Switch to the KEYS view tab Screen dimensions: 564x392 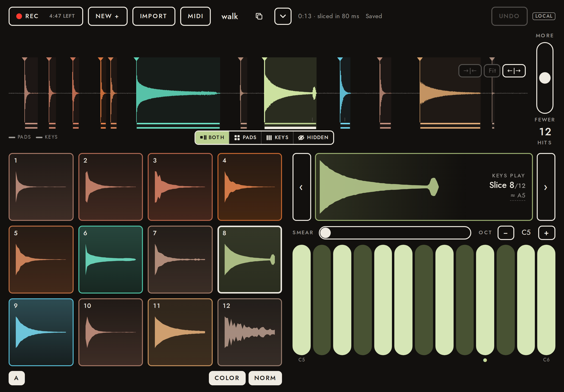point(277,137)
